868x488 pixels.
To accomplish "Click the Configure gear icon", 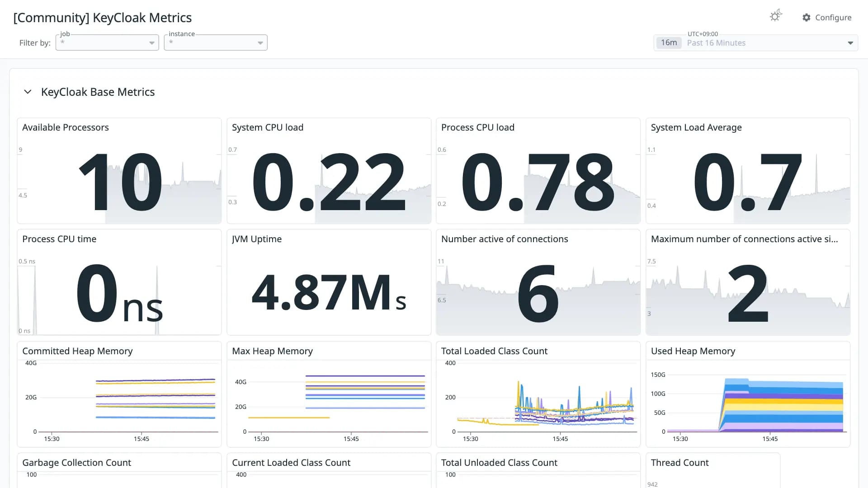I will click(x=807, y=18).
